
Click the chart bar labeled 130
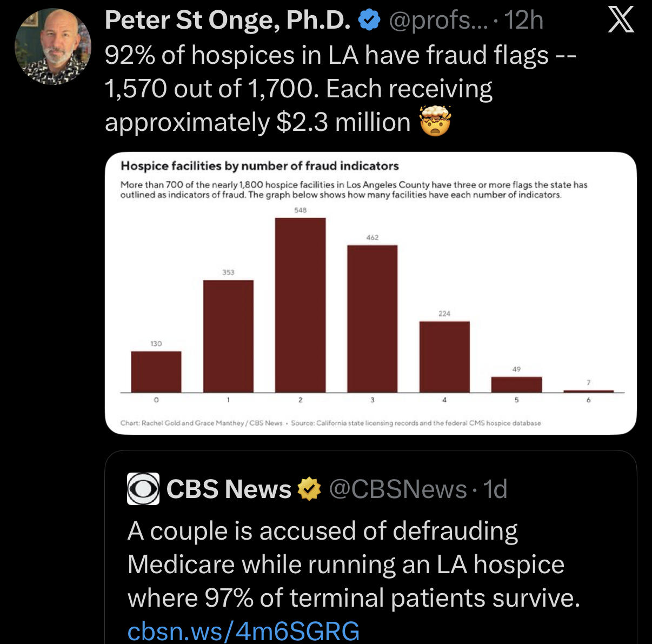pos(156,371)
